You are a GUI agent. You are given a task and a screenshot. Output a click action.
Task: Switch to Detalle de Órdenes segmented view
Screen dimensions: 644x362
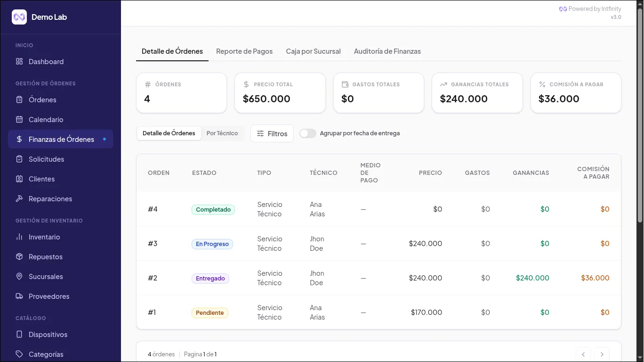click(169, 133)
